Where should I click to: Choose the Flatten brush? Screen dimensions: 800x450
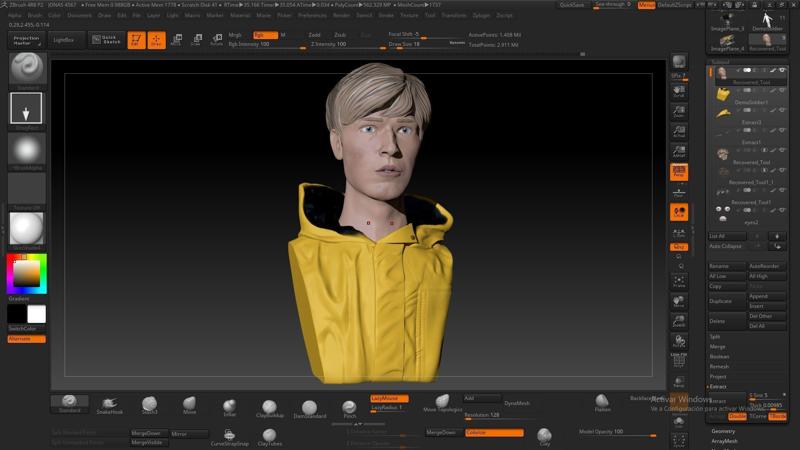click(x=602, y=400)
